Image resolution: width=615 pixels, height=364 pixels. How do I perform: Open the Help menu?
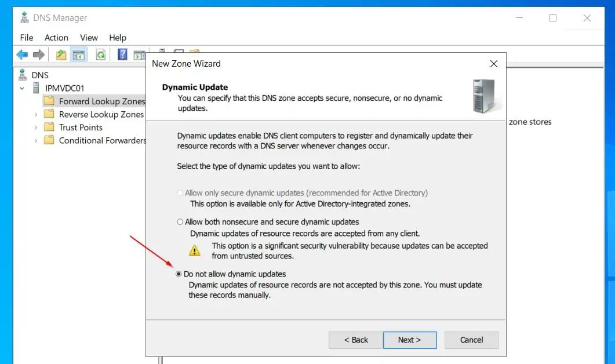pos(118,38)
